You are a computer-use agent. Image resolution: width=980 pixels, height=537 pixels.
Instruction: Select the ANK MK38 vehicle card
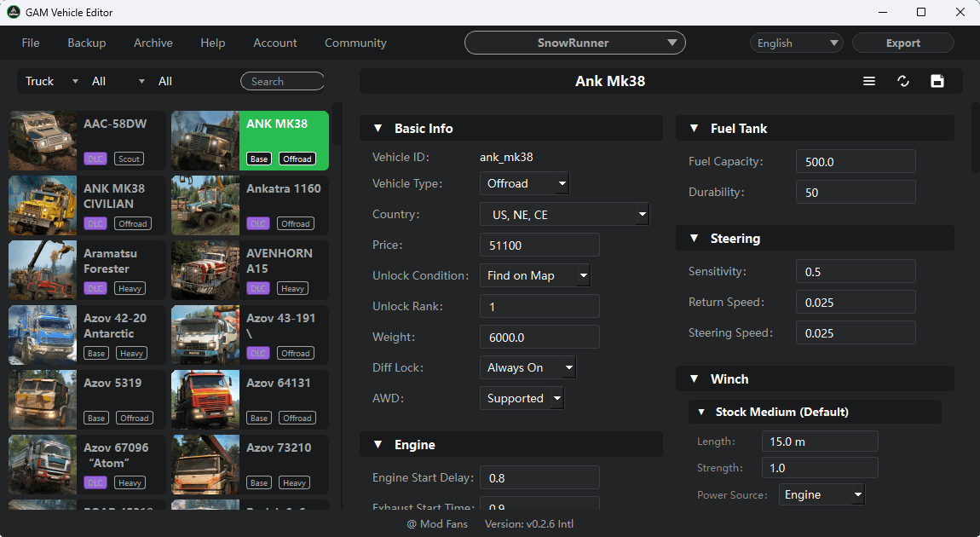click(x=250, y=141)
